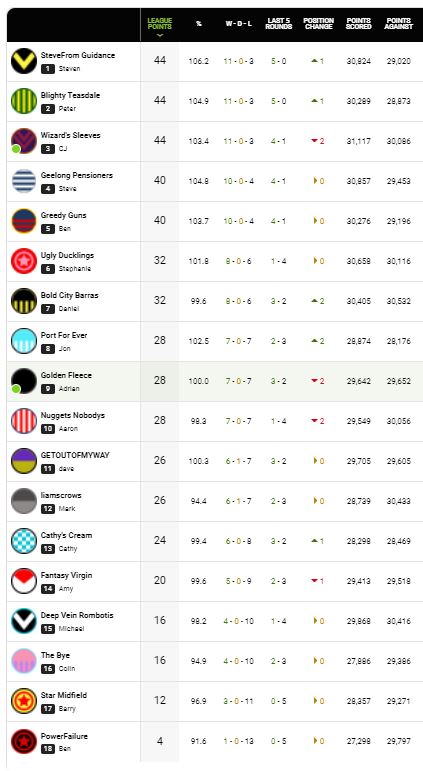Sort by W-D-L column header

pyautogui.click(x=239, y=24)
